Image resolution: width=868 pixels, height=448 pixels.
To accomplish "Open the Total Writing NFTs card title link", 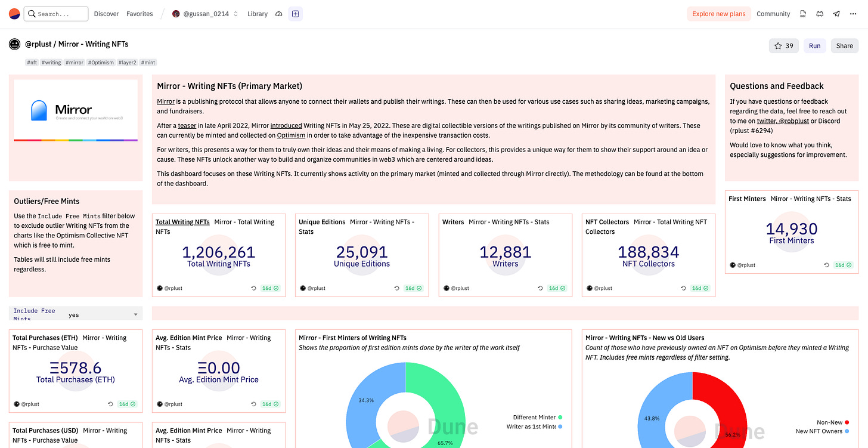I will click(182, 222).
